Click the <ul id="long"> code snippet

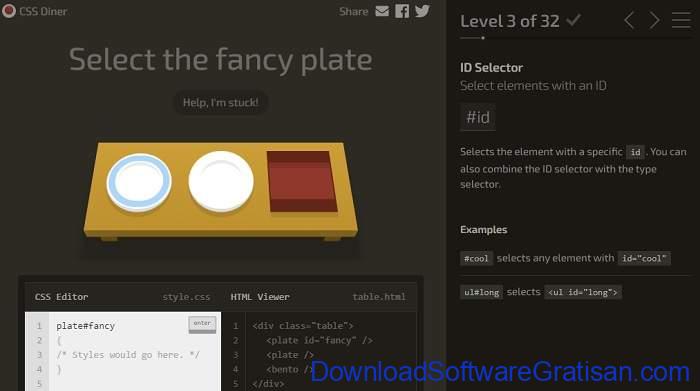(583, 292)
